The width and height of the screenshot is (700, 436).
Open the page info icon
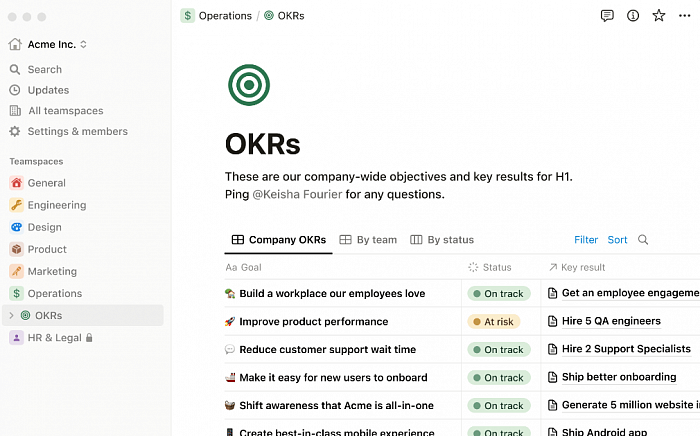[x=633, y=16]
